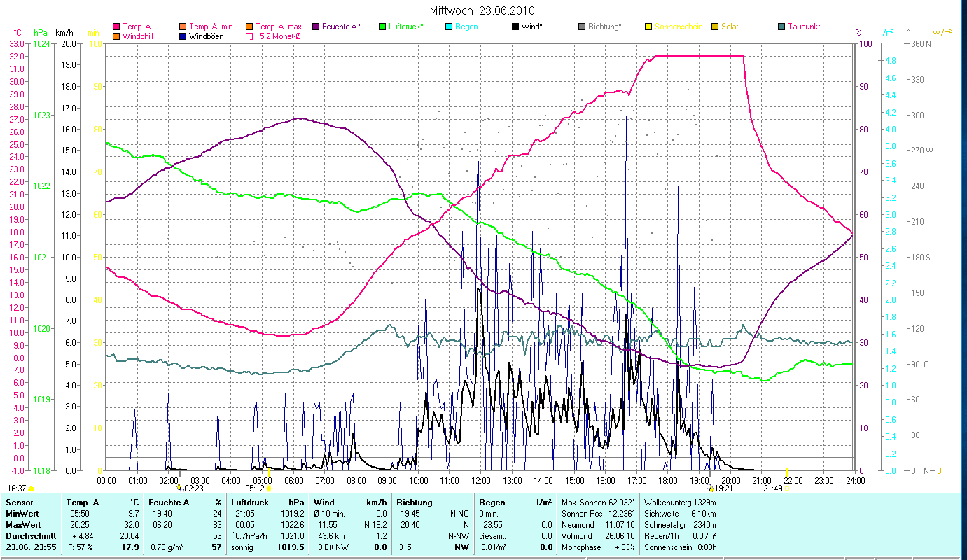Viewport: 967px width, 560px height.
Task: Click the sun icon beside 16:37
Action: click(32, 489)
